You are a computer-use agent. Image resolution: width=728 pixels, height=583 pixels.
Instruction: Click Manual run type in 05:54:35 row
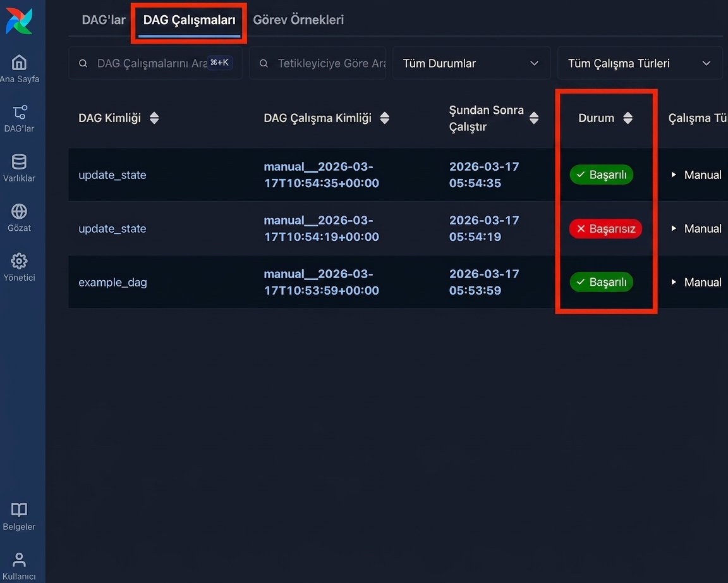[x=703, y=175]
